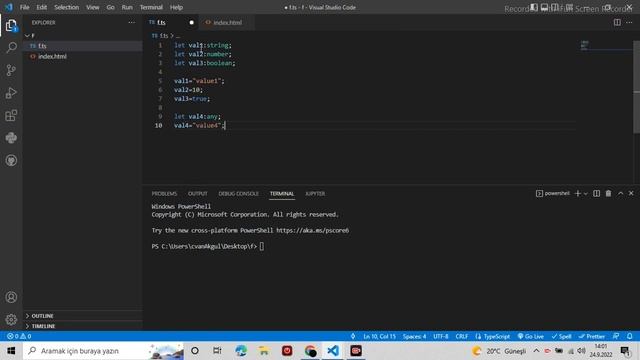Click Ln 10, Col 15 cursor position

(x=380, y=336)
